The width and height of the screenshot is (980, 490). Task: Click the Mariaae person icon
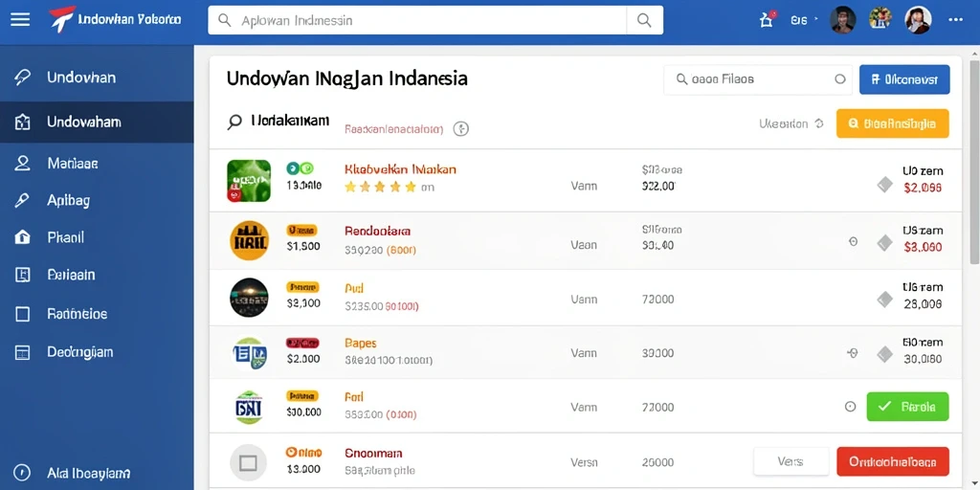(22, 164)
